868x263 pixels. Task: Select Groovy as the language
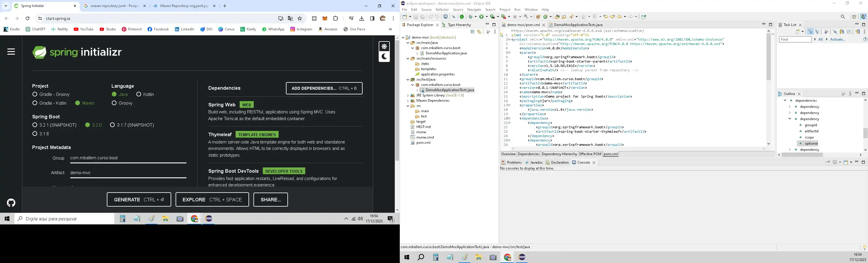tap(122, 103)
